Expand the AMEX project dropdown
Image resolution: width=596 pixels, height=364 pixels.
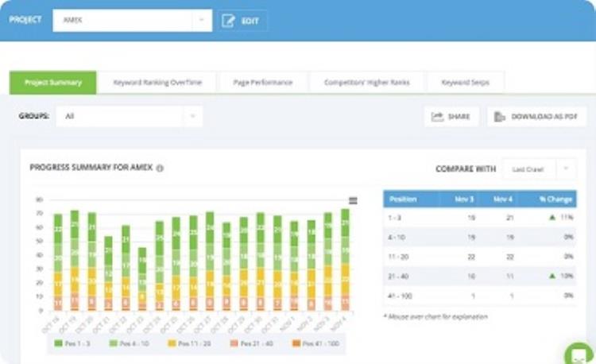pos(201,21)
